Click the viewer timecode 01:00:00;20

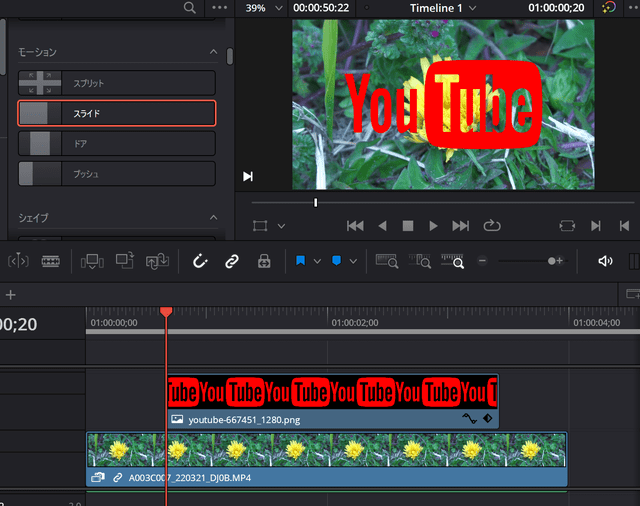click(x=556, y=8)
